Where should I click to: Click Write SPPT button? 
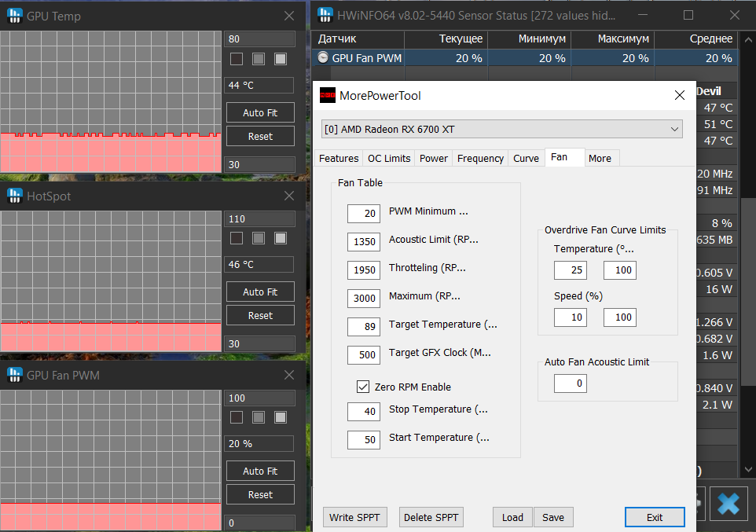(354, 517)
